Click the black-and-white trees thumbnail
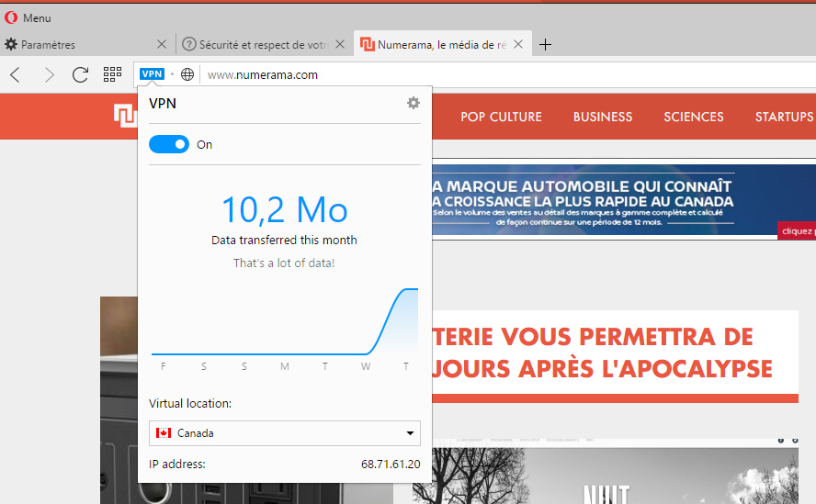This screenshot has height=504, width=816. (x=606, y=471)
